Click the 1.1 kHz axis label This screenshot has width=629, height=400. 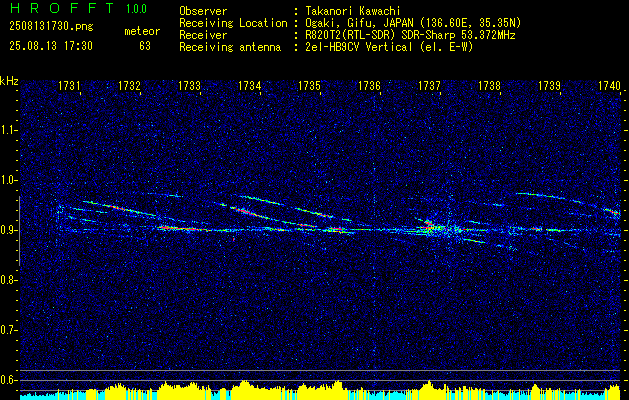click(x=8, y=130)
